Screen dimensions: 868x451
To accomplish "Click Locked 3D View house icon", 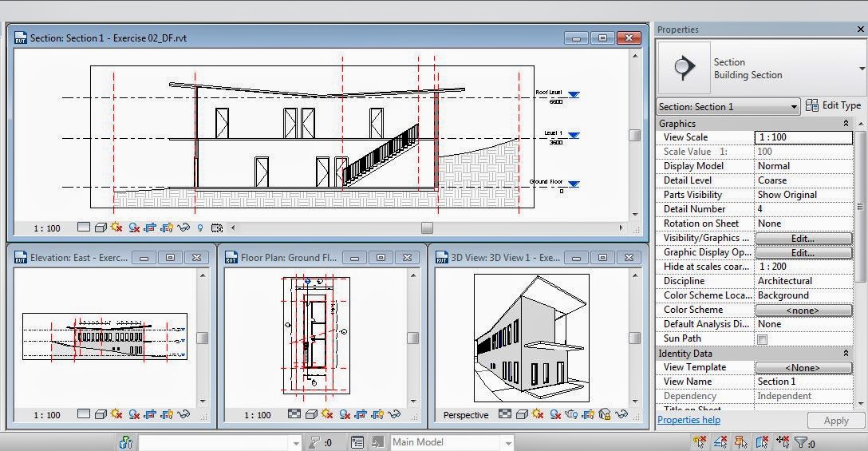I will (605, 413).
